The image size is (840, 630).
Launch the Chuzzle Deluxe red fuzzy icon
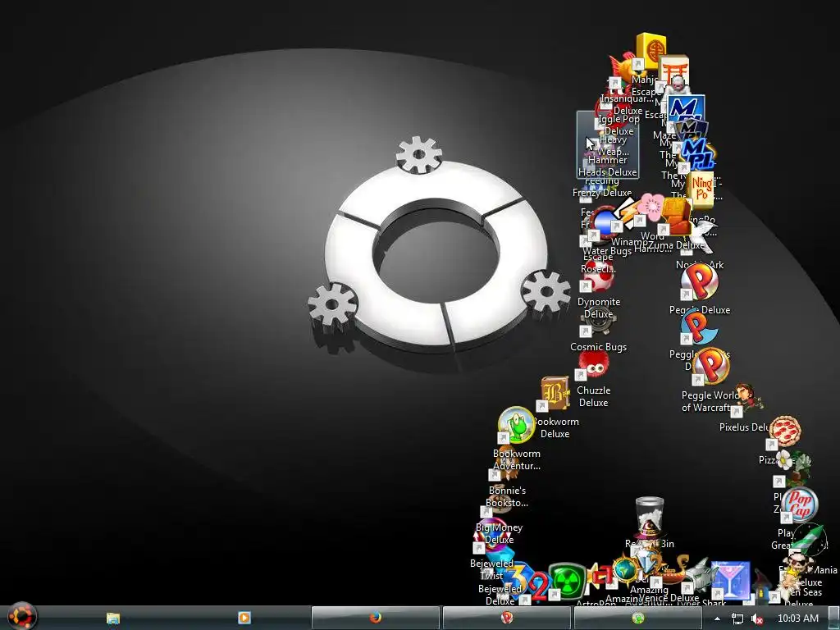592,364
